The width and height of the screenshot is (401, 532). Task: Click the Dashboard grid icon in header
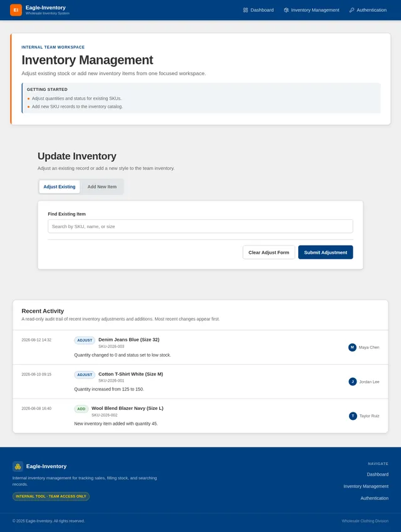pos(246,10)
